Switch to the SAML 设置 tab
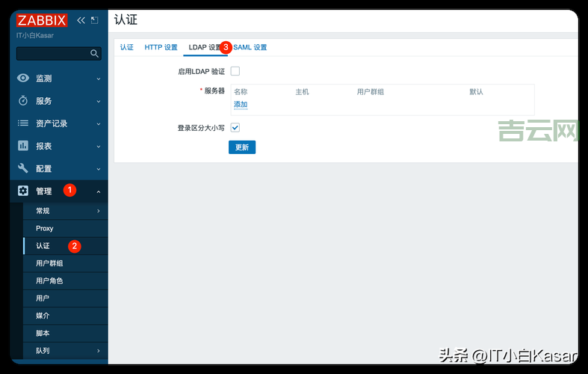Image resolution: width=588 pixels, height=374 pixels. tap(250, 47)
